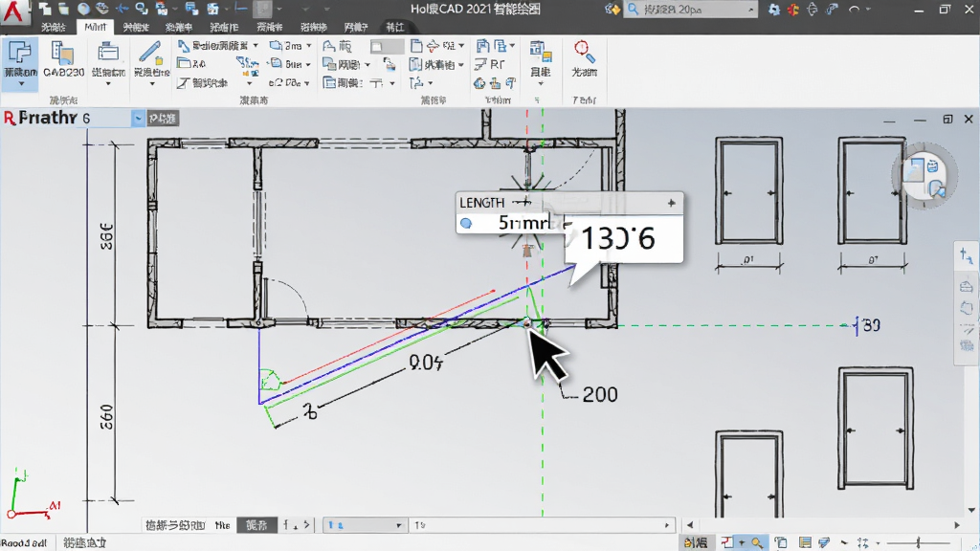Screen dimensions: 980x551
Task: Expand the search box dropdown arrow in title bar
Action: pos(750,10)
